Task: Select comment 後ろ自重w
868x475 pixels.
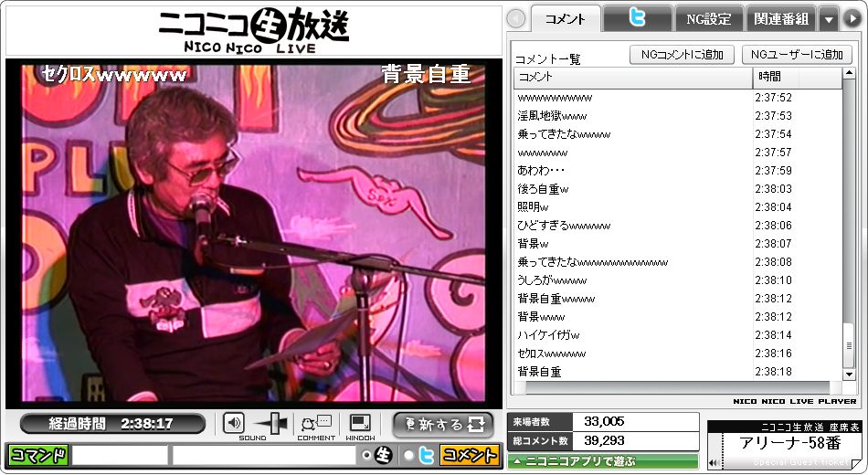Action: tap(678, 189)
